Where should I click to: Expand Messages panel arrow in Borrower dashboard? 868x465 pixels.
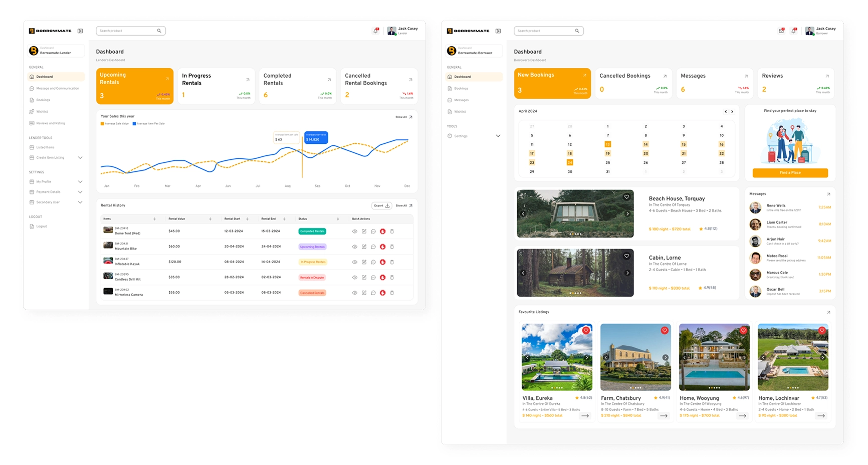point(828,194)
